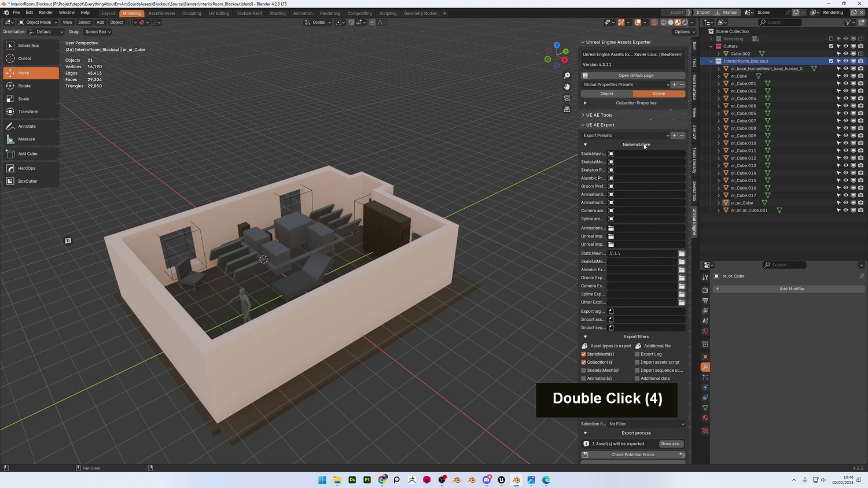Select or_Cube.010 in the outliner
Screen dimensions: 868x488
coord(743,143)
